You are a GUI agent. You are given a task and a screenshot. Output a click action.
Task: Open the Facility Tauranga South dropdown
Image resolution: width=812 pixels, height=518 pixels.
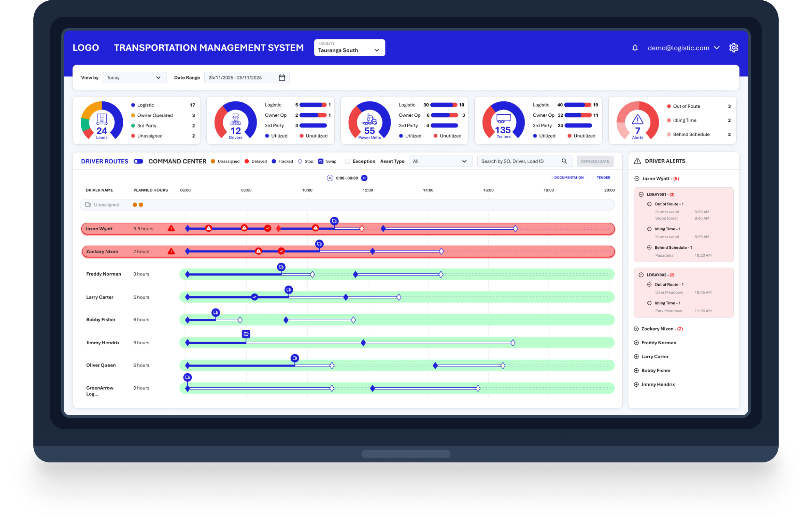[x=349, y=48]
